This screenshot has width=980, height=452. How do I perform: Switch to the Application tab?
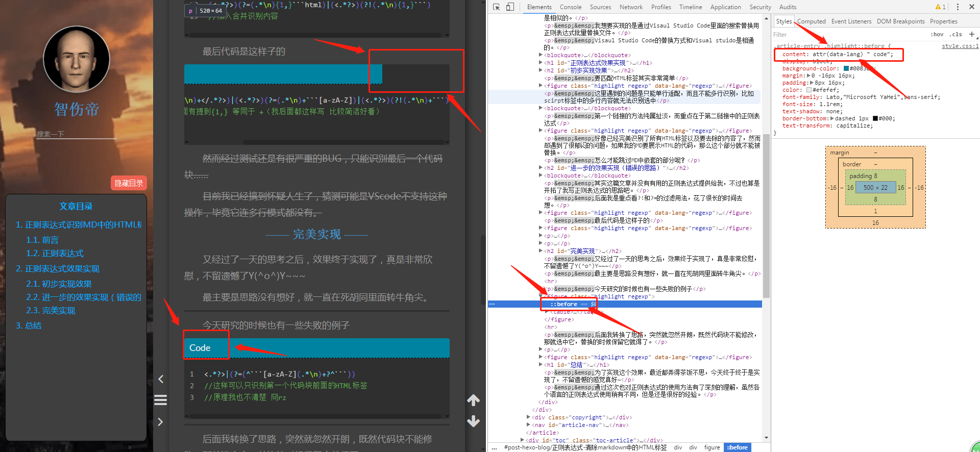[x=725, y=7]
